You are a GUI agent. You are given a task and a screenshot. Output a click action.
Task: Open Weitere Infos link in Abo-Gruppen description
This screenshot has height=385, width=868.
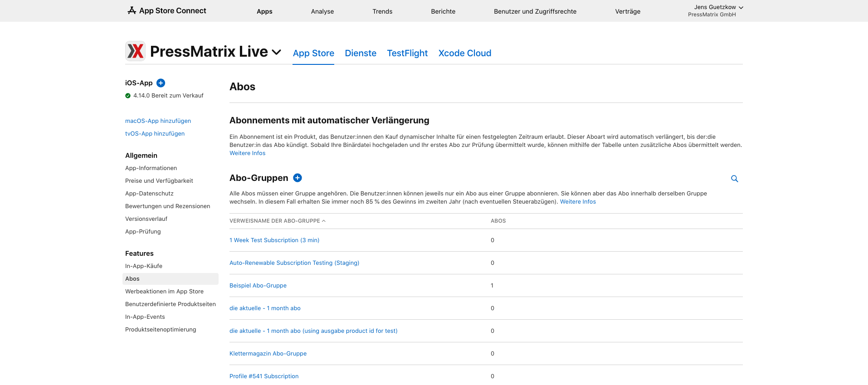(x=578, y=202)
